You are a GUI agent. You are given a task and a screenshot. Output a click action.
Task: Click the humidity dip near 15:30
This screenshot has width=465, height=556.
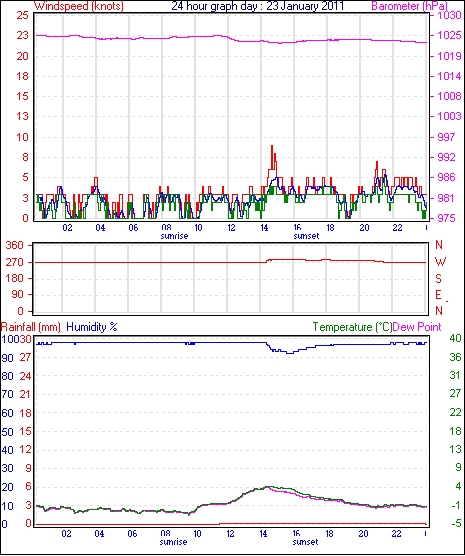coord(290,353)
